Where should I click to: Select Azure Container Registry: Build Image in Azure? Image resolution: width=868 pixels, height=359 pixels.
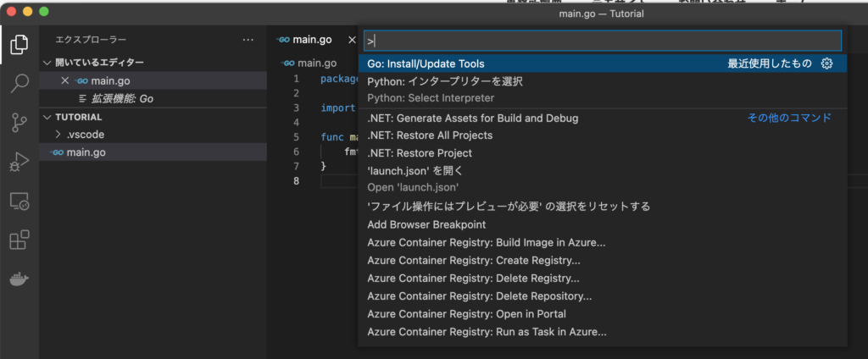click(603, 242)
